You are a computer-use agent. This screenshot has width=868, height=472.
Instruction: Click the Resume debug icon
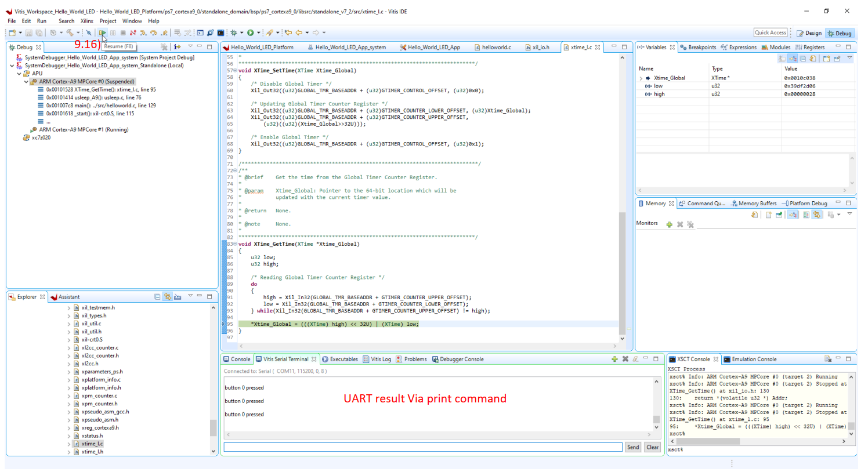(103, 33)
